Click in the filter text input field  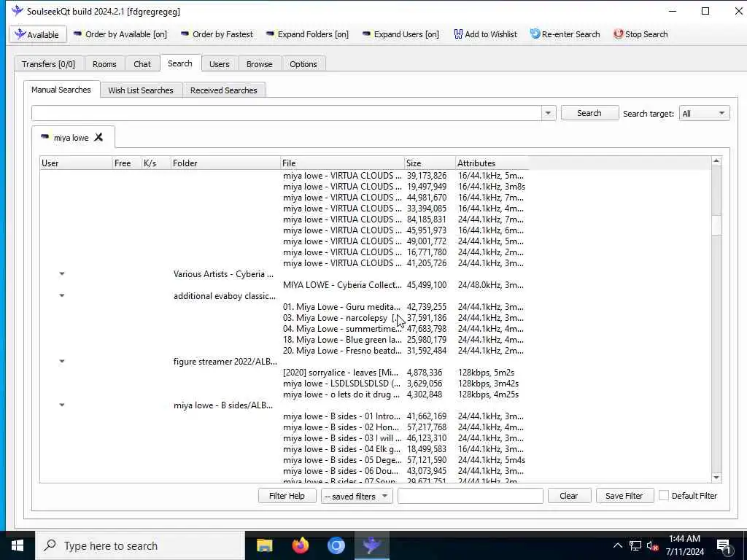pos(471,496)
